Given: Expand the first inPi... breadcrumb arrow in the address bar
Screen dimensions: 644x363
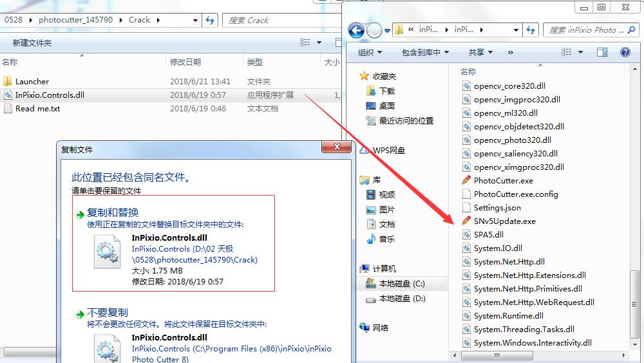Looking at the screenshot, I should [447, 30].
